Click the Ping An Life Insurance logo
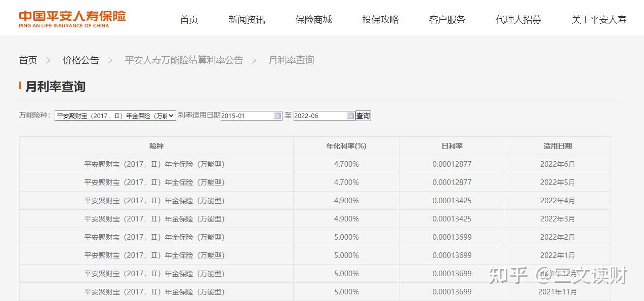This screenshot has width=644, height=301. tap(72, 19)
